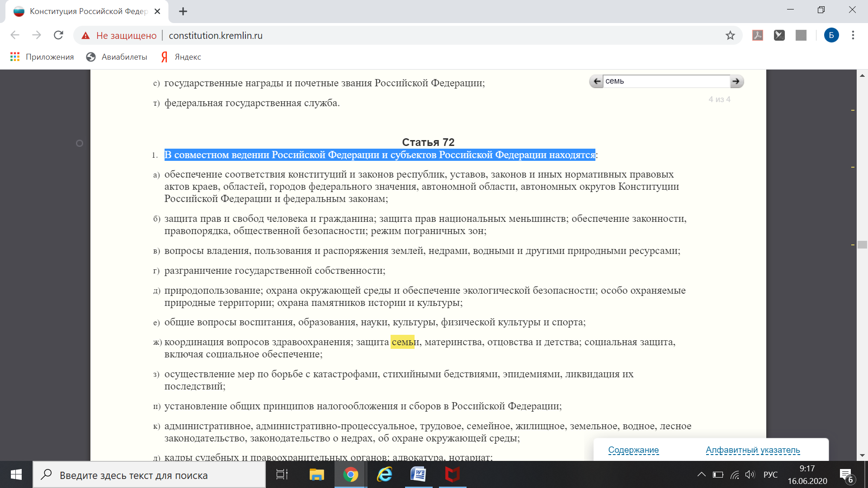868x488 pixels.
Task: Click the heading 'Статья 72'
Action: pos(428,142)
